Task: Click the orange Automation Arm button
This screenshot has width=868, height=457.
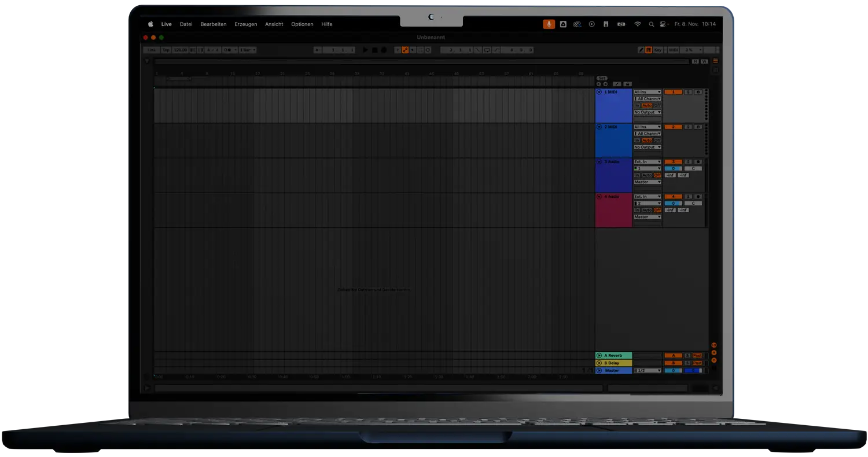Action: pos(405,50)
